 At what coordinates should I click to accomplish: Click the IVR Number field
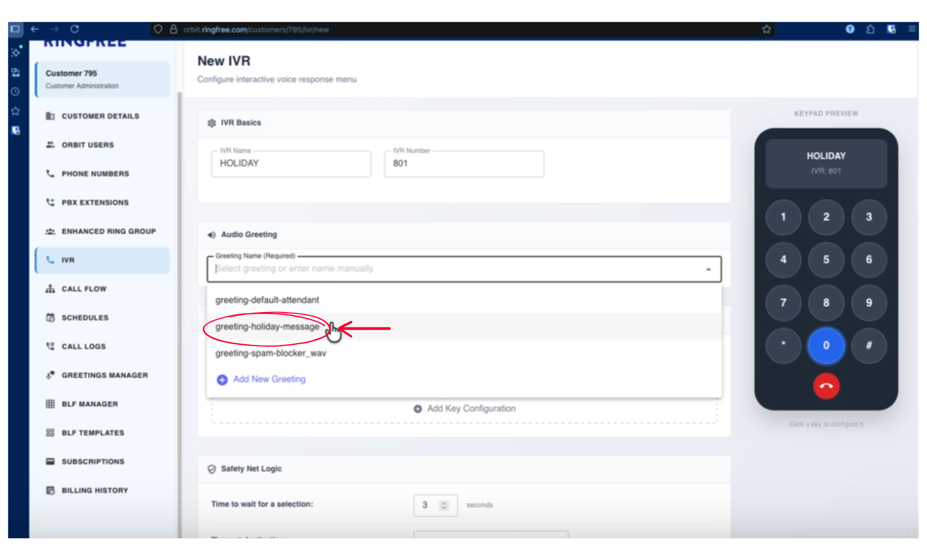[464, 163]
